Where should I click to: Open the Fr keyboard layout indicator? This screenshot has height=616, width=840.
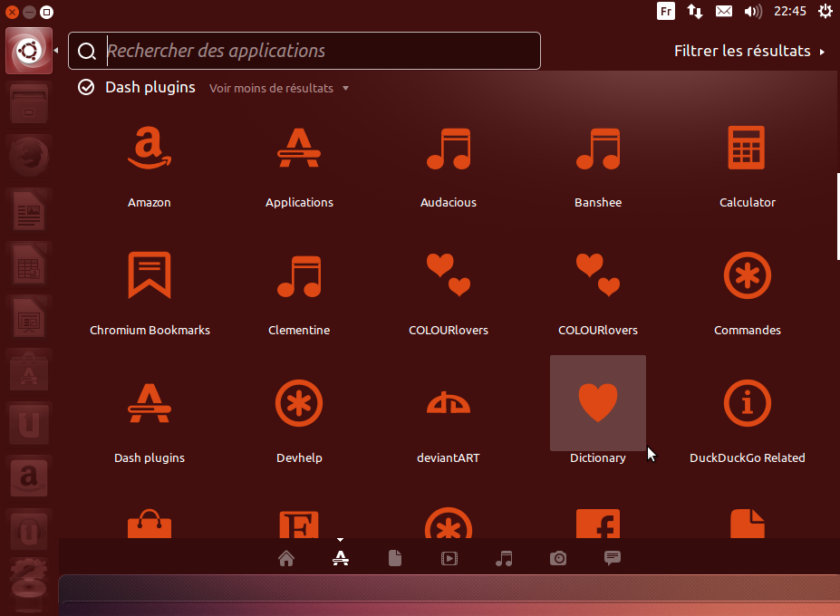click(666, 11)
